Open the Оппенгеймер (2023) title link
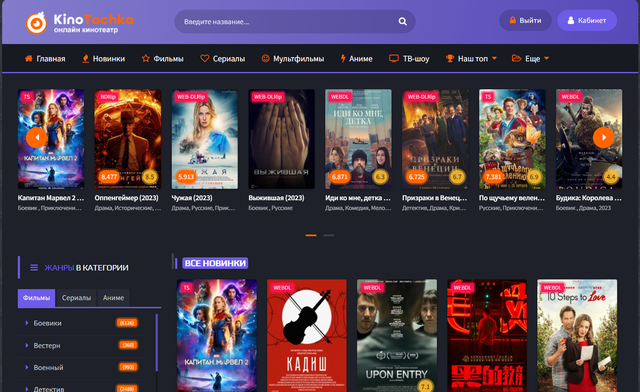 click(127, 198)
